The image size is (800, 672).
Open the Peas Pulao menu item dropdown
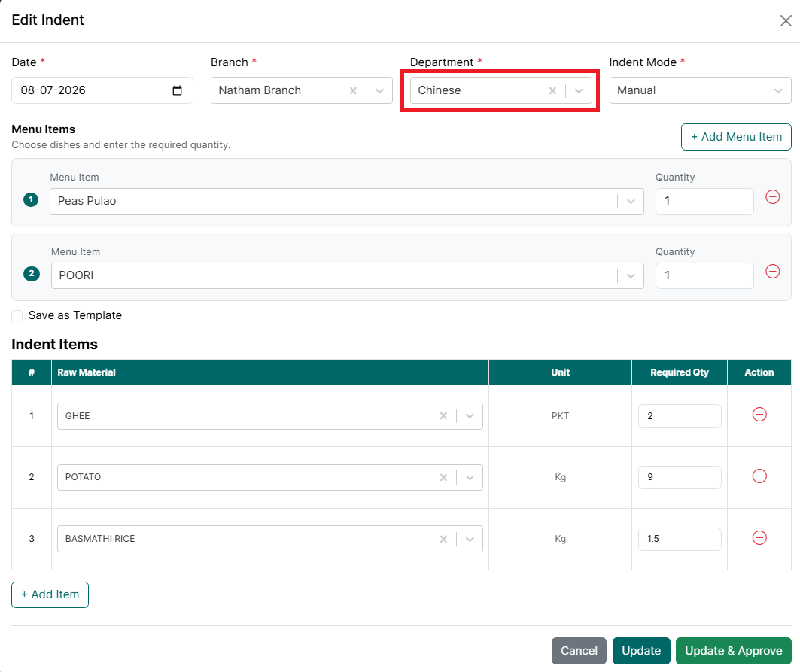(631, 202)
